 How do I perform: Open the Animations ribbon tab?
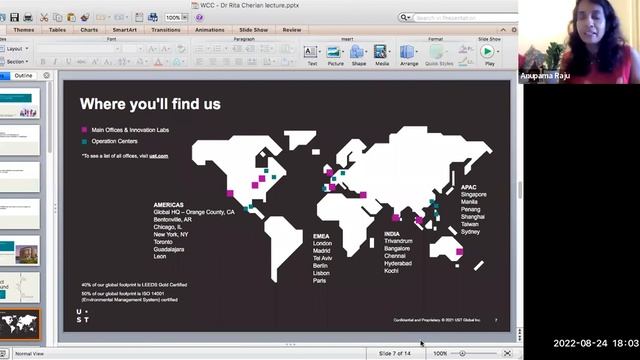point(209,30)
